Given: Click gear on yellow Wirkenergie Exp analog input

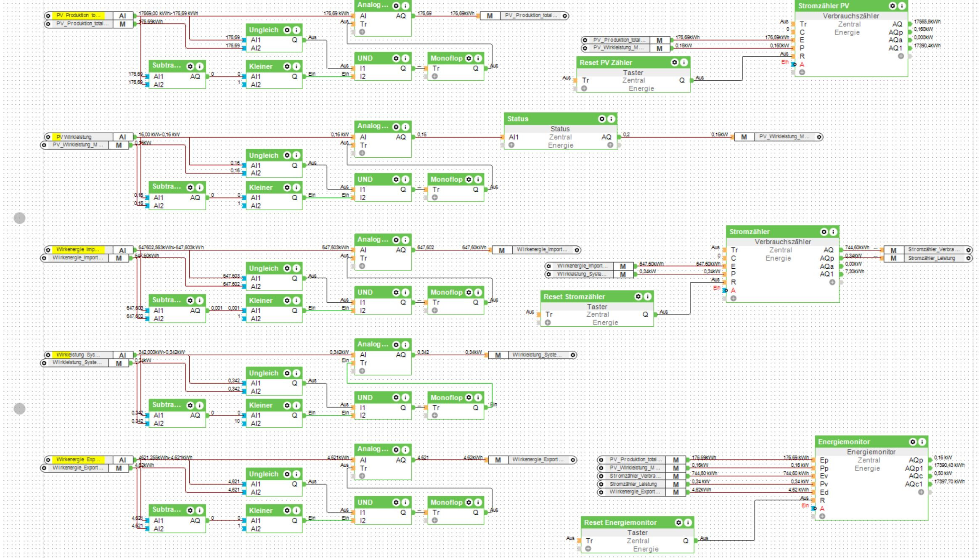Looking at the screenshot, I should click(x=48, y=460).
